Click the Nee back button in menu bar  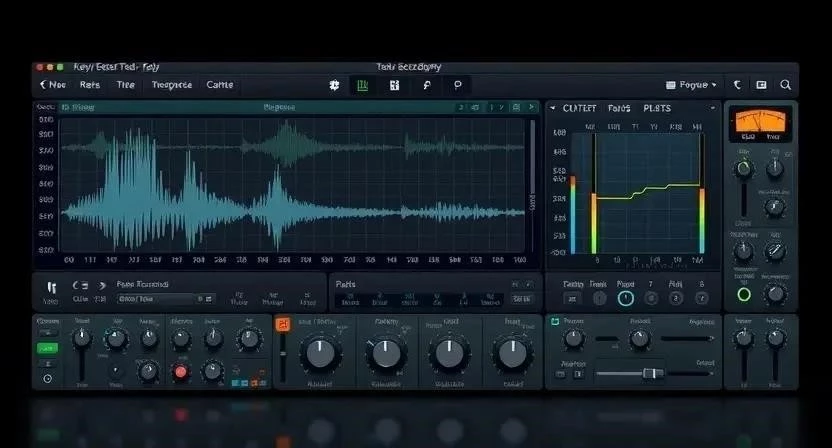pos(52,86)
